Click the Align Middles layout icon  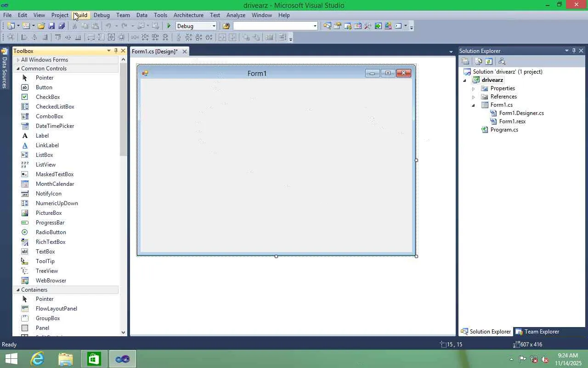(68, 38)
